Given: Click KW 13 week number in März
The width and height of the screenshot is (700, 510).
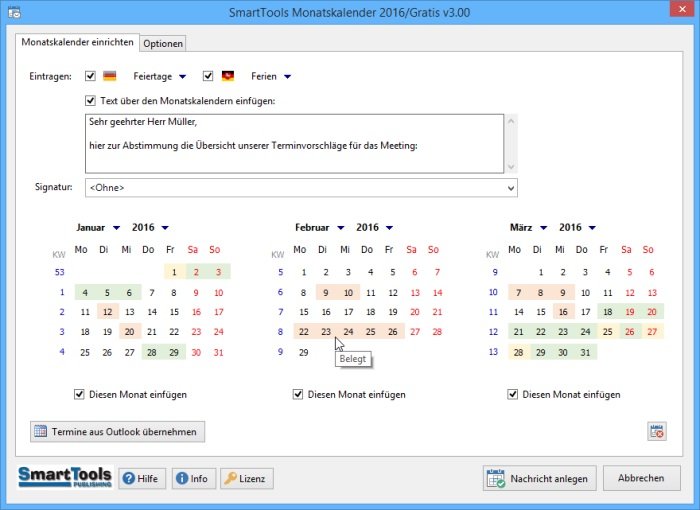Looking at the screenshot, I should (x=493, y=352).
